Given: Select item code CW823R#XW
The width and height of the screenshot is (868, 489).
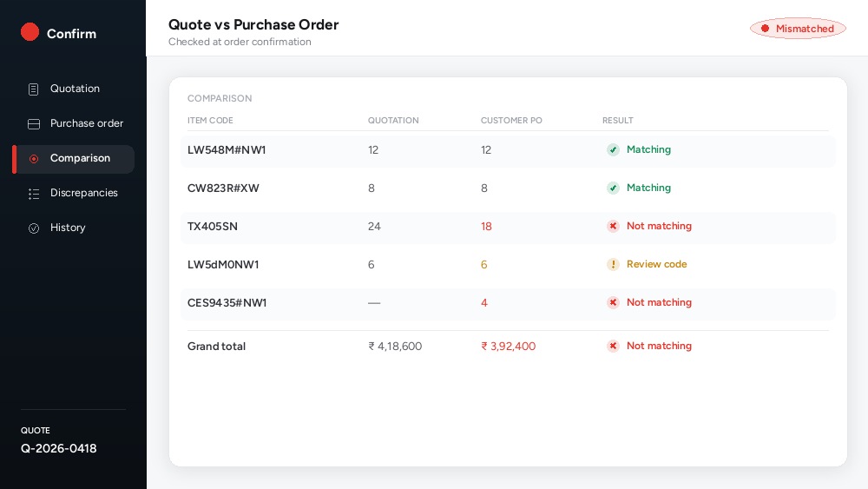Looking at the screenshot, I should pos(223,188).
